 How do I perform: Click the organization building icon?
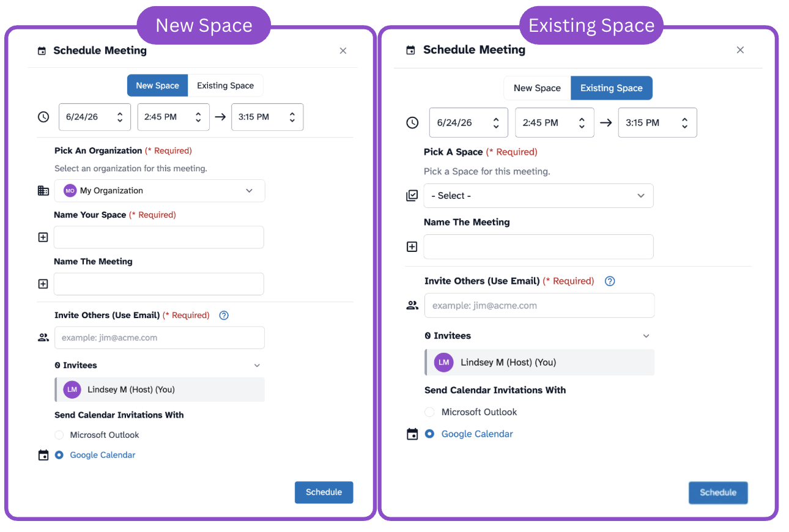(x=43, y=191)
